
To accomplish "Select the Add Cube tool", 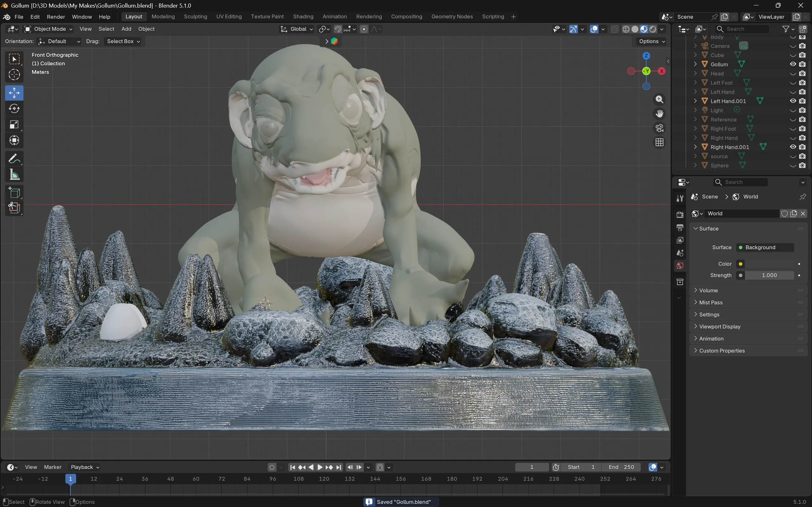I will pyautogui.click(x=14, y=192).
